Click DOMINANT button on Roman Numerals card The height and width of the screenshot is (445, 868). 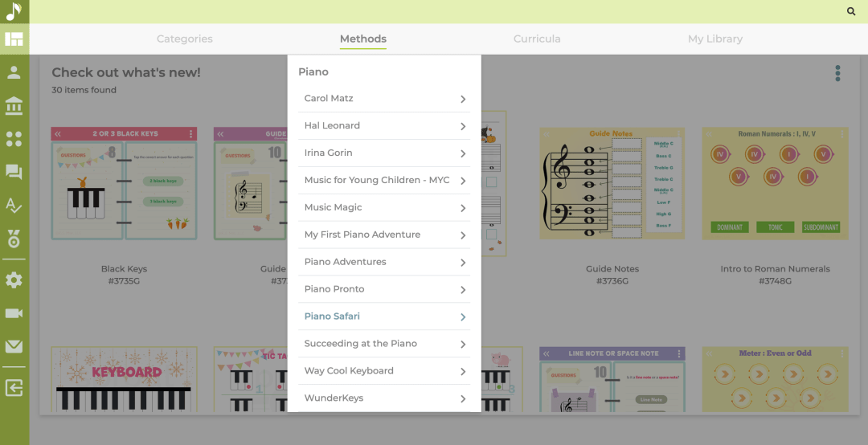click(730, 227)
